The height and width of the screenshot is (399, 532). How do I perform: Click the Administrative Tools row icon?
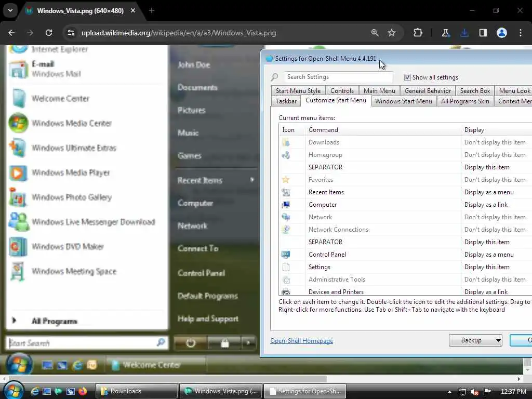(x=286, y=280)
